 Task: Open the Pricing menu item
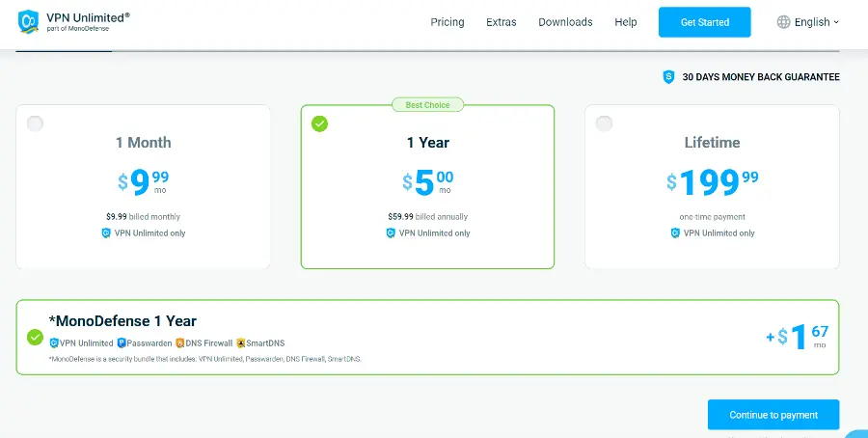[448, 22]
